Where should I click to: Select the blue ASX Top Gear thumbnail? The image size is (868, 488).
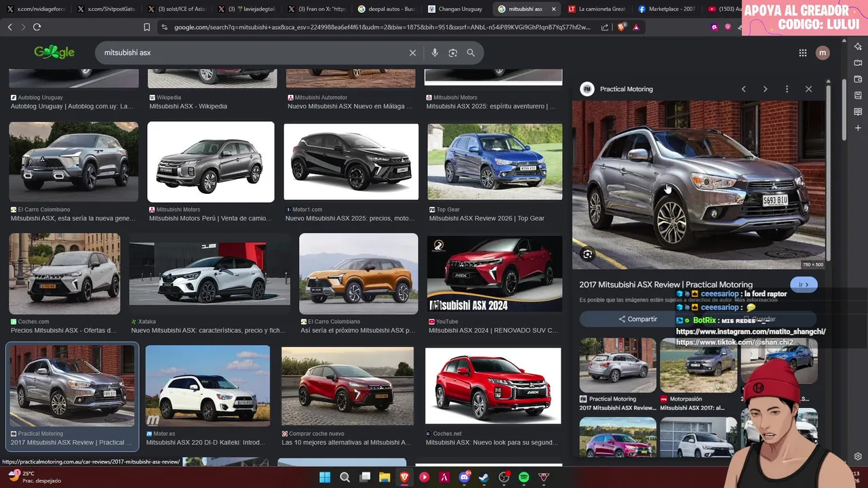tap(494, 161)
